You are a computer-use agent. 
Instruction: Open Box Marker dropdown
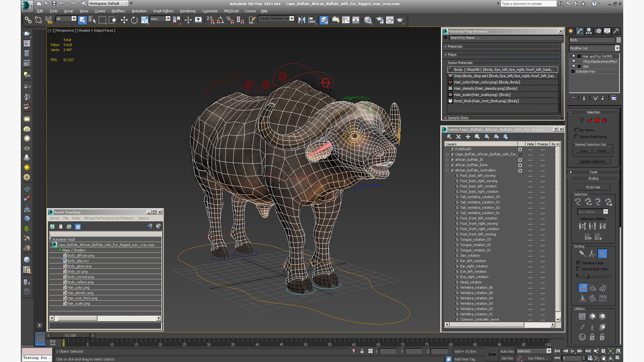pyautogui.click(x=606, y=212)
